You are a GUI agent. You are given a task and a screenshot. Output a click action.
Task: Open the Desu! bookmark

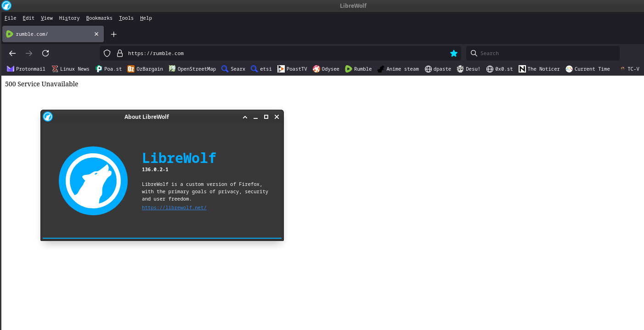tap(469, 69)
